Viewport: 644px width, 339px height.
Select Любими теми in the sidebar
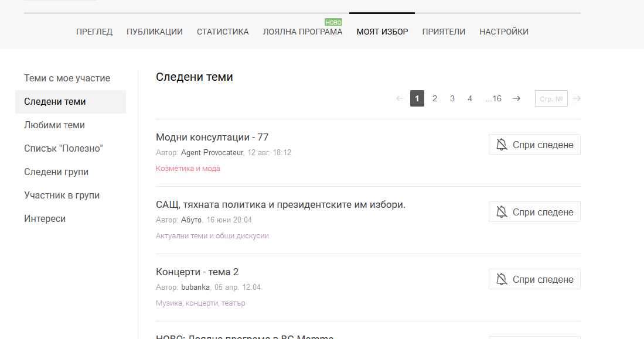(x=54, y=125)
